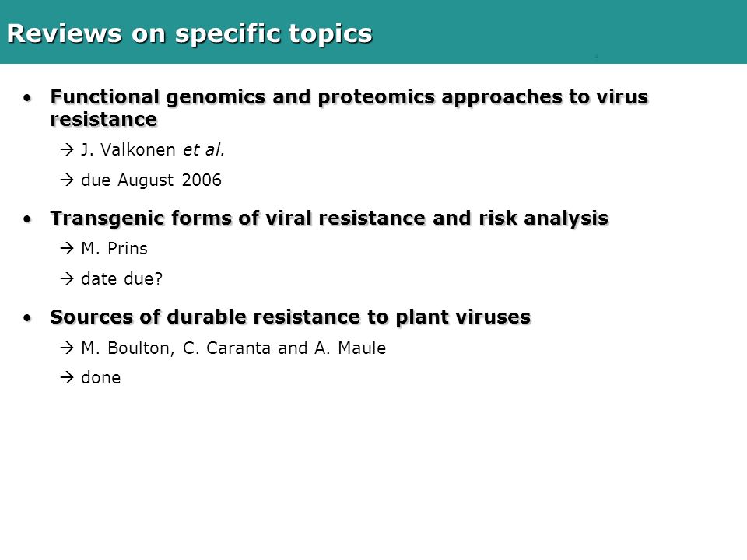Select the due August 2006 text
Screen dimensions: 747x560
[x=151, y=180]
